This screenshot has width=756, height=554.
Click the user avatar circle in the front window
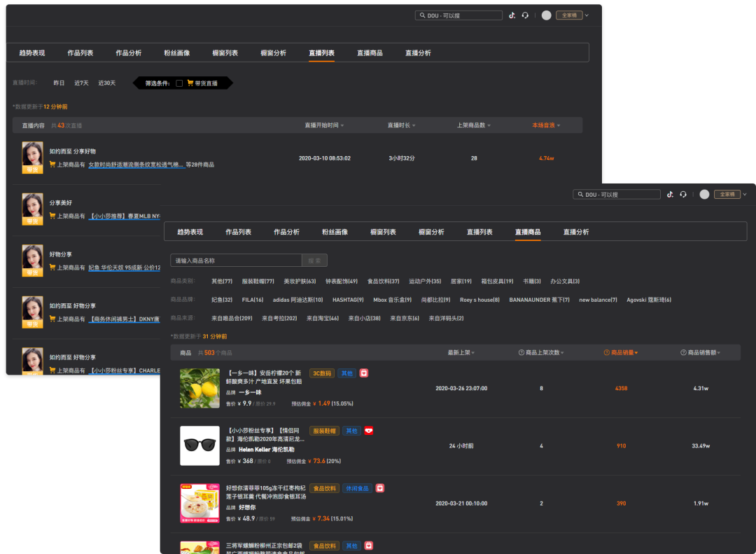(704, 195)
